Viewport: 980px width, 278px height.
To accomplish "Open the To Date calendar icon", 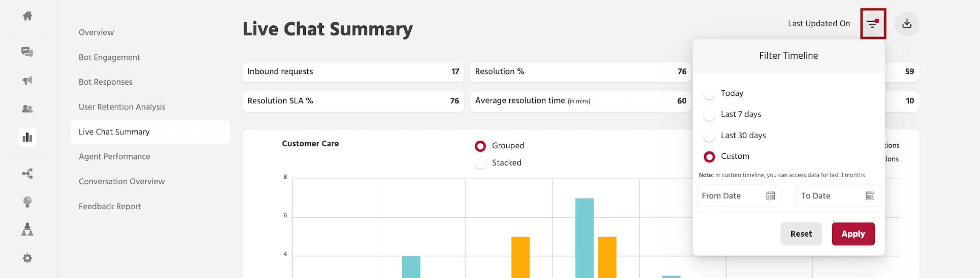I will pos(870,196).
